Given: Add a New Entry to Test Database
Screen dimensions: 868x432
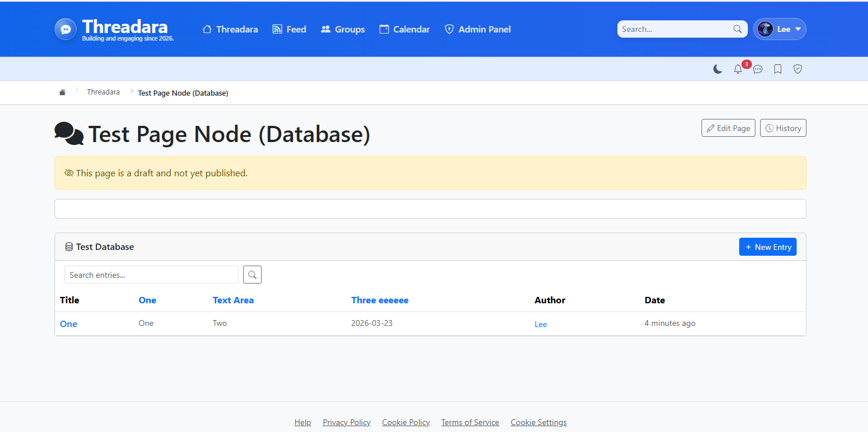Looking at the screenshot, I should (768, 247).
